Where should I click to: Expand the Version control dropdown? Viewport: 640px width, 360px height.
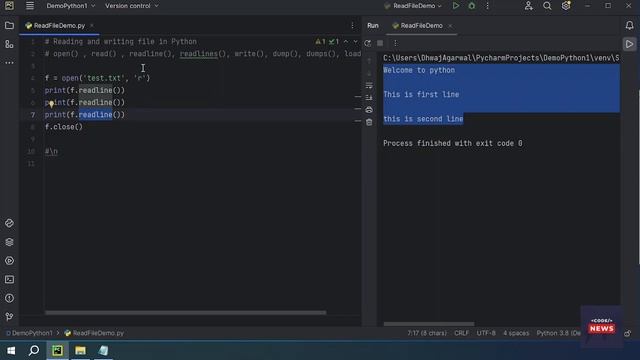(131, 6)
